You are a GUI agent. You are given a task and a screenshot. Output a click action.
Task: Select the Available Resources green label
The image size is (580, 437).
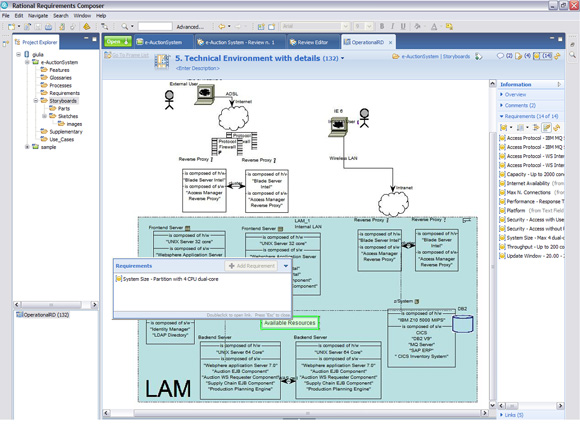(290, 323)
